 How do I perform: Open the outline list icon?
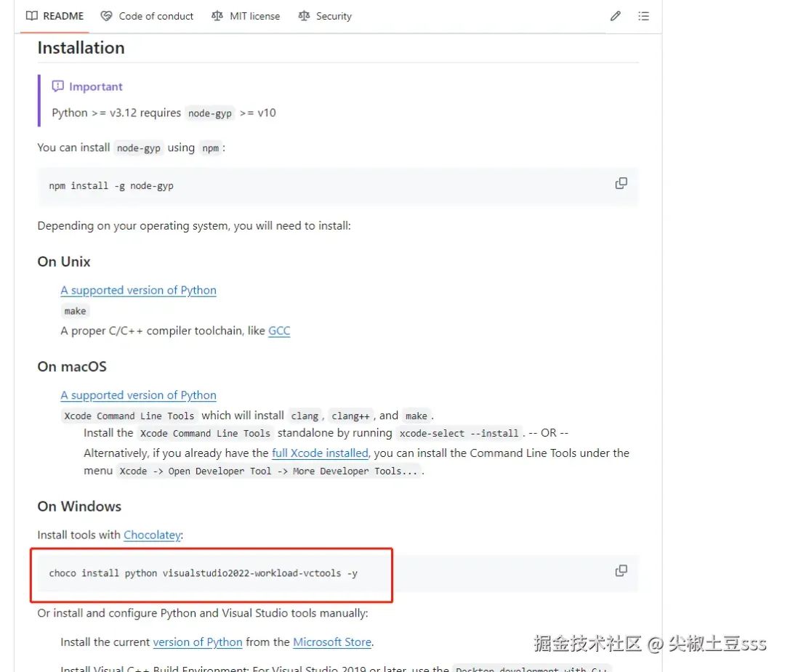point(643,16)
